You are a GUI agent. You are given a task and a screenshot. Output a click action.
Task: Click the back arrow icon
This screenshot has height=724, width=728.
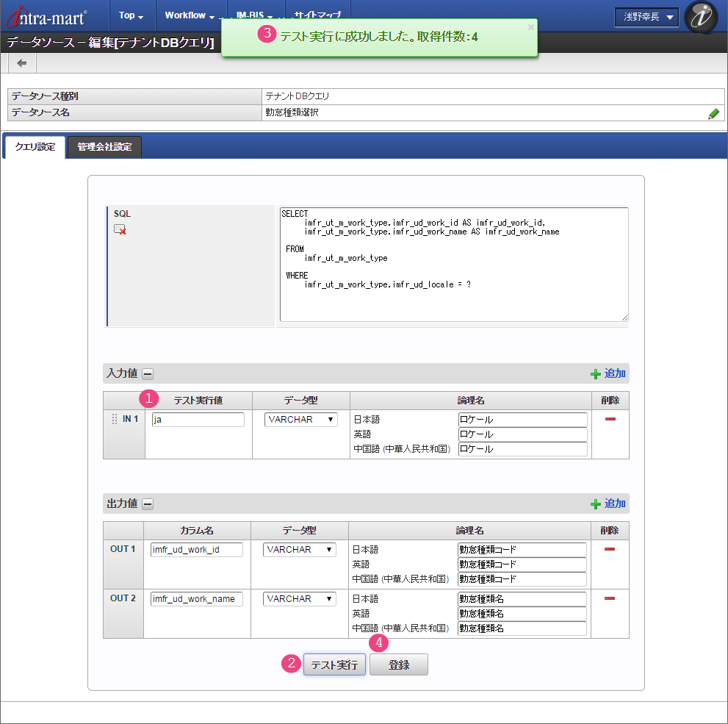coord(22,63)
